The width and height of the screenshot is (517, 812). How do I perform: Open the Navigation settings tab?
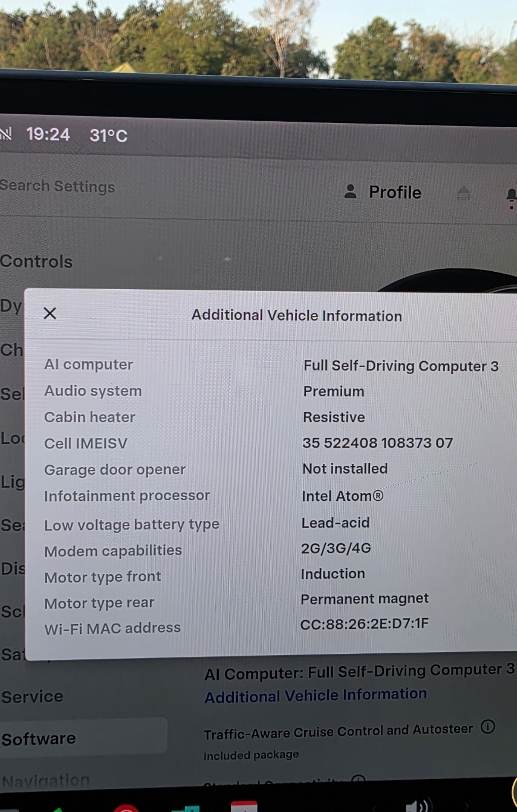(45, 780)
